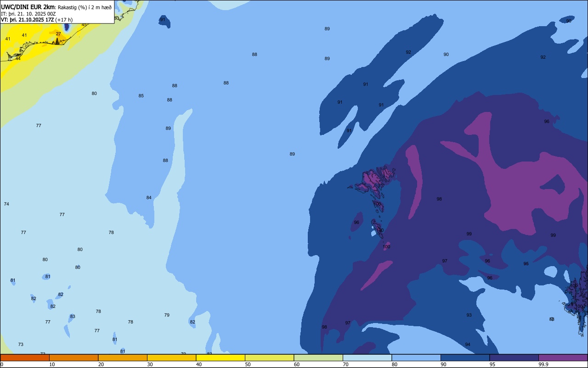This screenshot has height=368, width=588.
Task: Select the 80–90 medium blue legend swatch
Action: coord(416,357)
